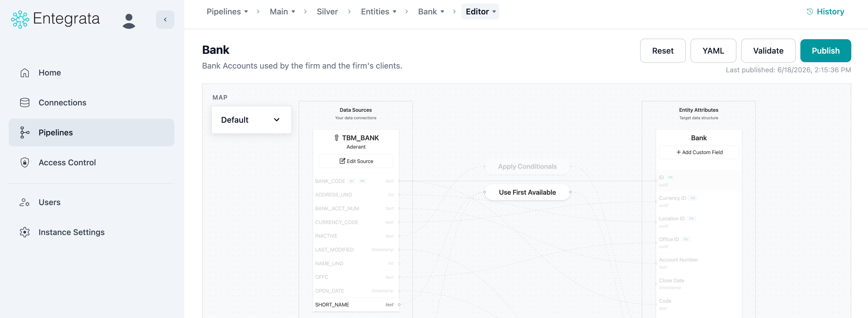868x318 pixels.
Task: Click the Users gear-person icon
Action: [x=24, y=202]
